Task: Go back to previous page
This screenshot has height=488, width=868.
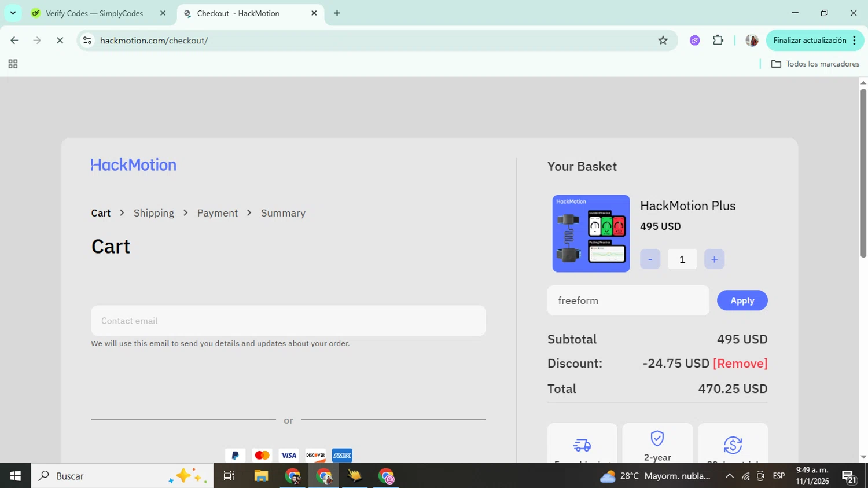Action: [x=14, y=41]
